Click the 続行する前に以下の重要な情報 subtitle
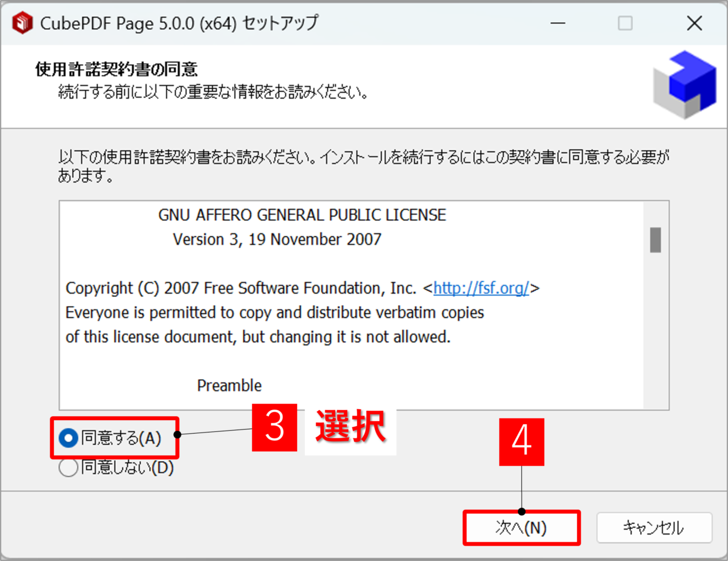Screen dimensions: 728x561 tap(213, 92)
